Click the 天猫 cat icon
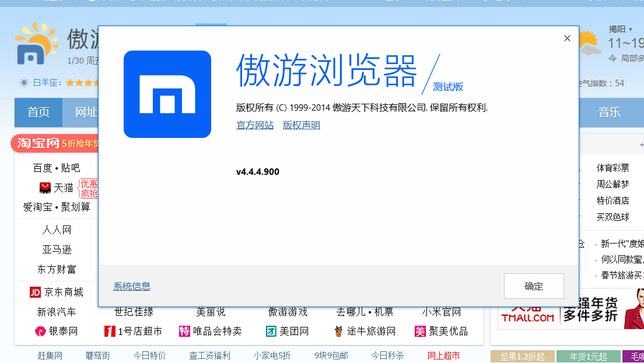 click(45, 188)
